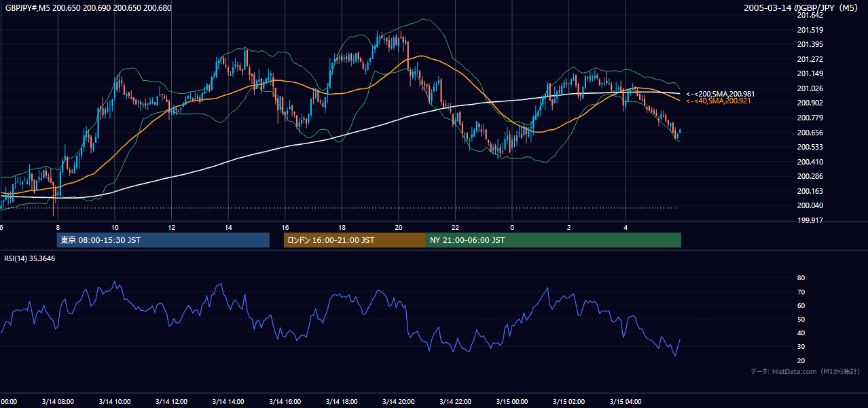Select hour marker 12 below price chart
The width and height of the screenshot is (868, 408).
click(x=171, y=228)
